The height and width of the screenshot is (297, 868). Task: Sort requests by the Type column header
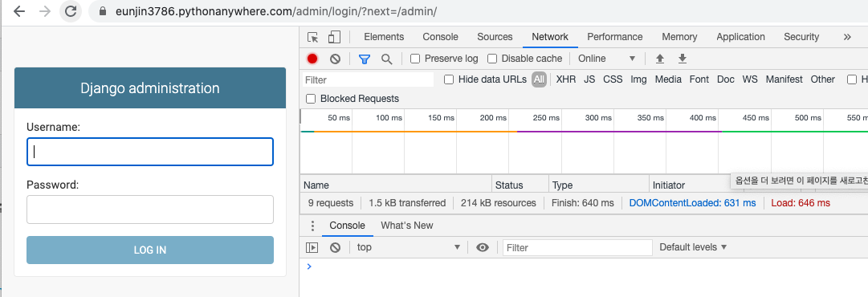(x=599, y=185)
